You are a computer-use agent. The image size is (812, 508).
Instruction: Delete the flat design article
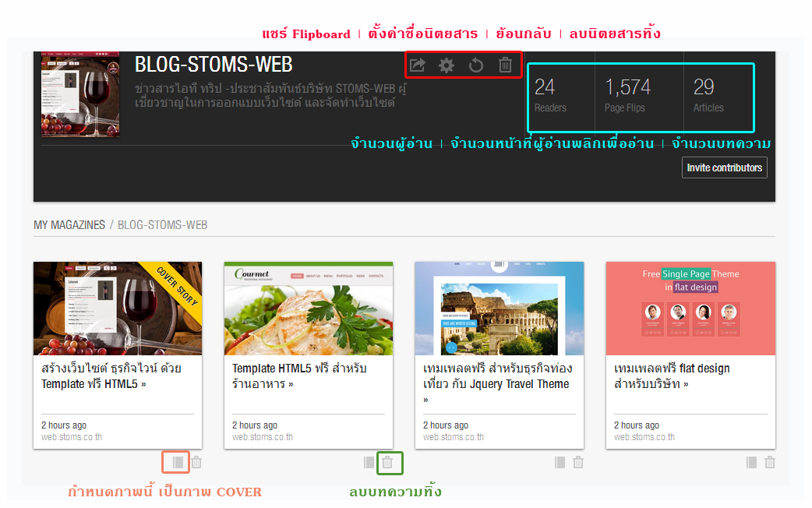tap(770, 462)
